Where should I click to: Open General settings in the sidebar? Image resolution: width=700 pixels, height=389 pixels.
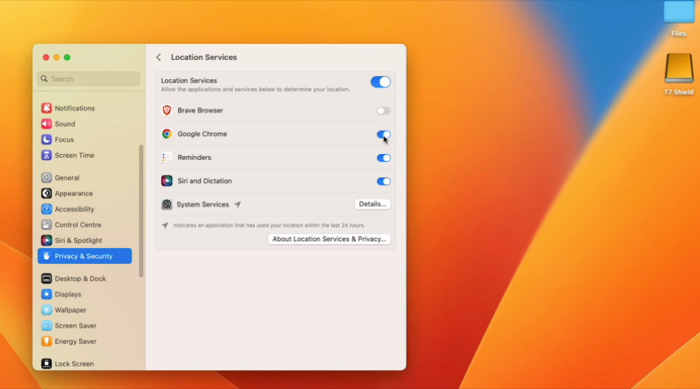pyautogui.click(x=85, y=177)
